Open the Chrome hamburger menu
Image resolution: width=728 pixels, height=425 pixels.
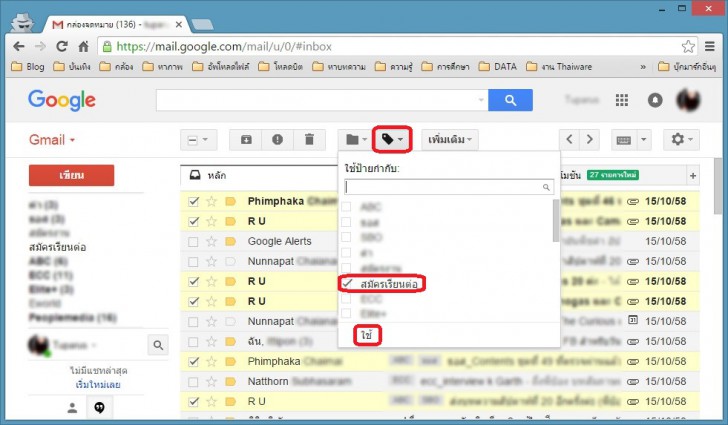tap(709, 46)
